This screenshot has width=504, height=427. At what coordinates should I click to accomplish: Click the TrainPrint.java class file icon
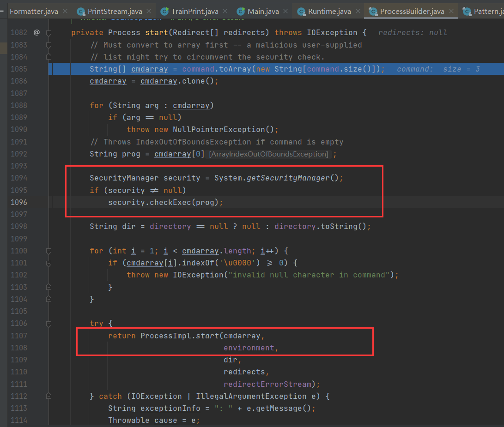click(x=164, y=12)
